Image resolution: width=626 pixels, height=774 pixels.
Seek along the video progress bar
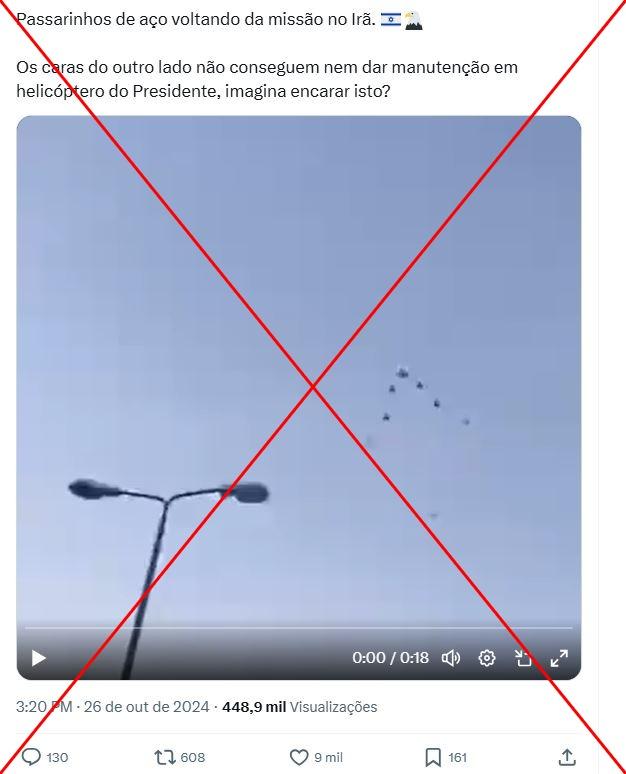pos(299,628)
